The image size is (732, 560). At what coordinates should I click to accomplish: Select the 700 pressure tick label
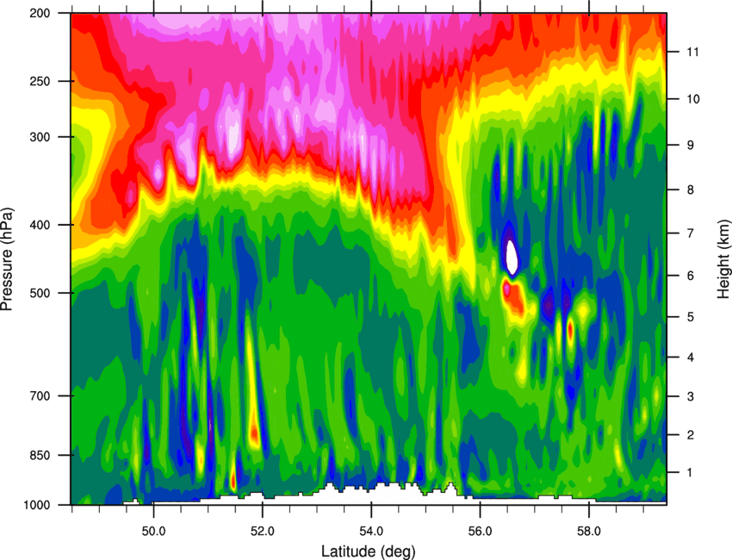coord(40,395)
